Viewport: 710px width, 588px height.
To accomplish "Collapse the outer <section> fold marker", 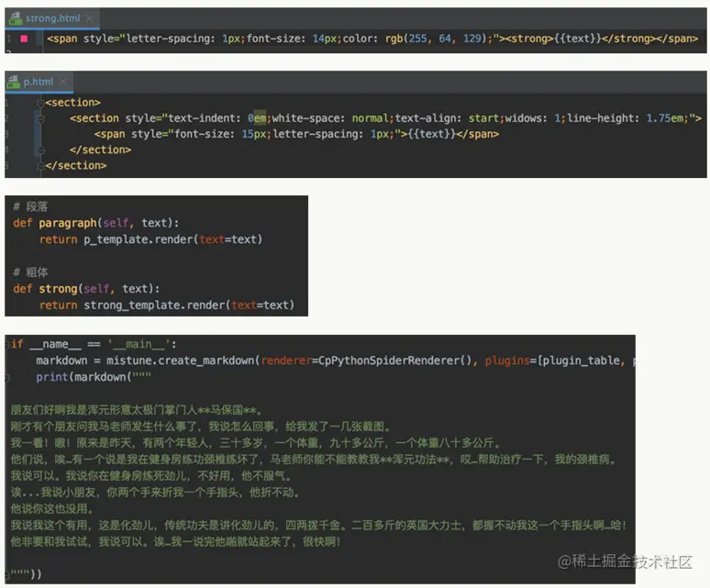I will point(40,103).
